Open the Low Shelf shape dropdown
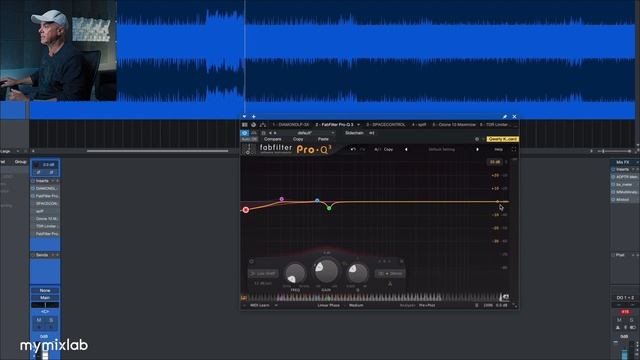This screenshot has width=640, height=360. pos(263,273)
